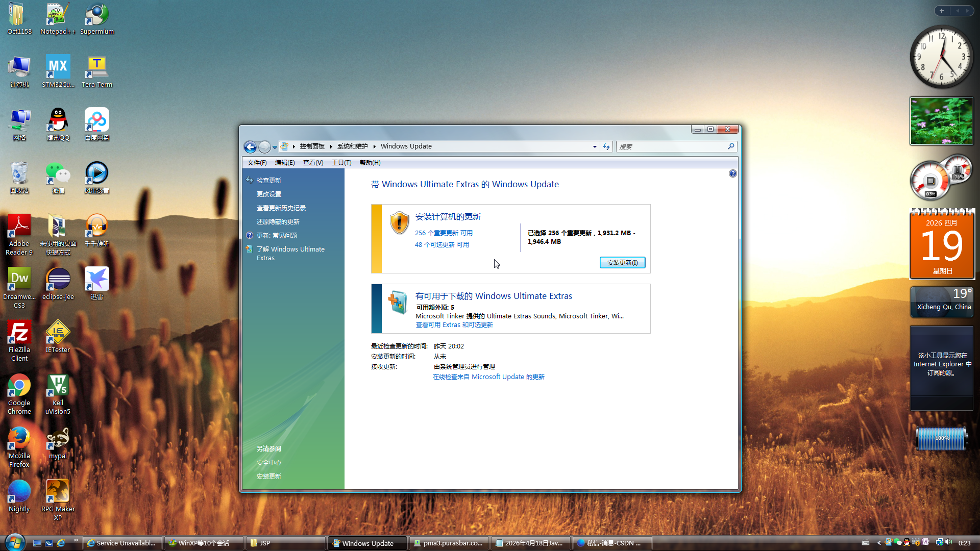Open the recent pages dropdown arrow
This screenshot has width=980, height=551.
(275, 147)
